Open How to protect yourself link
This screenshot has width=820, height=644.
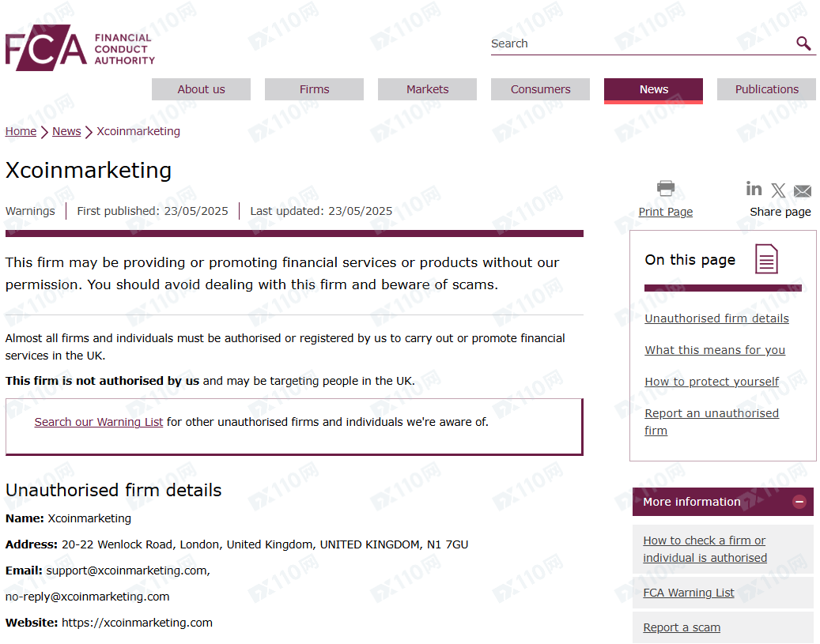click(711, 382)
